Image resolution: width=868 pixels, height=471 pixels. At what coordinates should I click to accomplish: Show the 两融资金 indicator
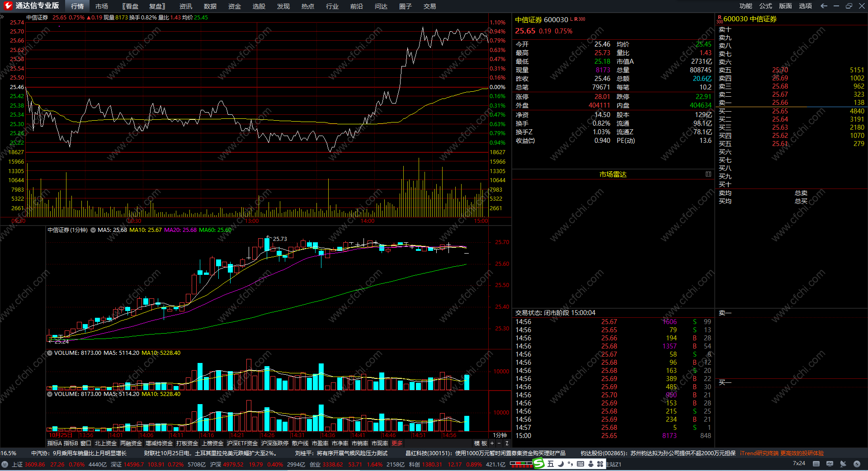(x=131, y=443)
